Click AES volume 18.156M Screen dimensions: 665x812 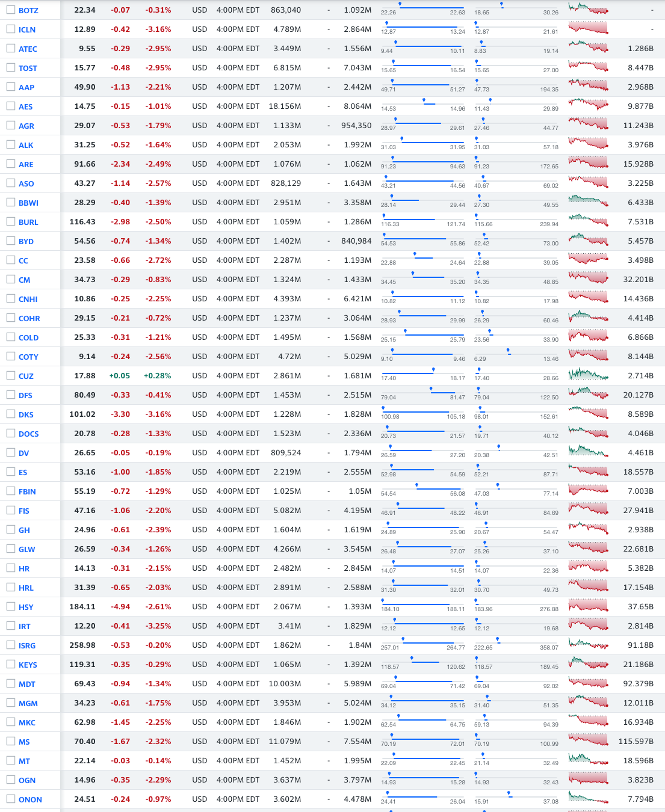pos(285,106)
